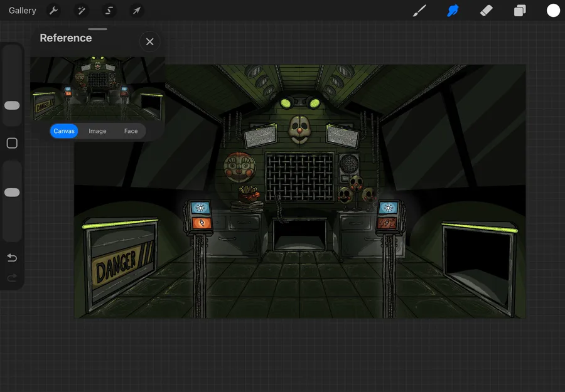The width and height of the screenshot is (565, 392).
Task: Click the brush size slider handle
Action: [x=12, y=105]
